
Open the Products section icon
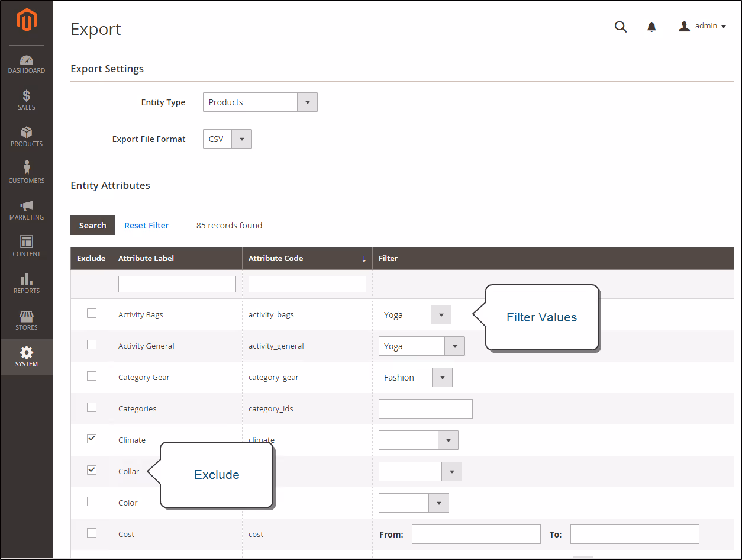pos(26,137)
